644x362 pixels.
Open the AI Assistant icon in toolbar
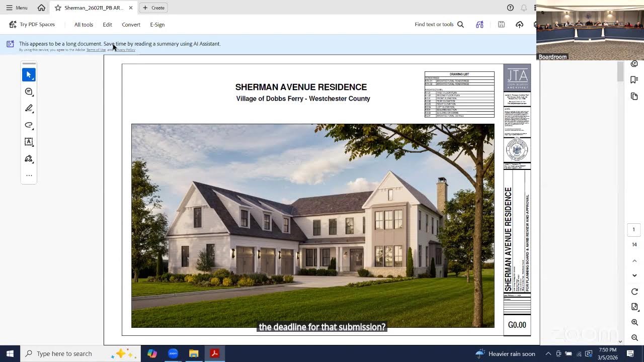(479, 24)
